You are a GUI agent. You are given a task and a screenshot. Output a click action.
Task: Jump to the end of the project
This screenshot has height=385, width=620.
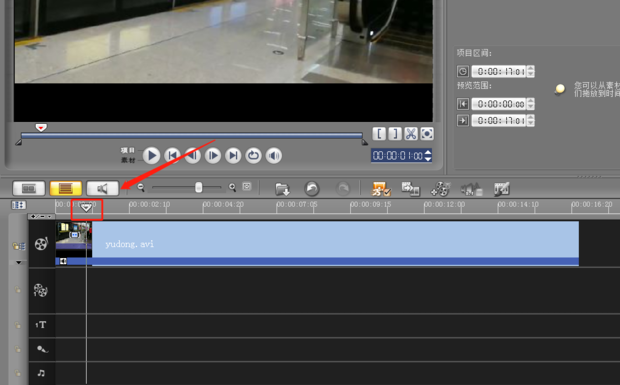pos(233,155)
